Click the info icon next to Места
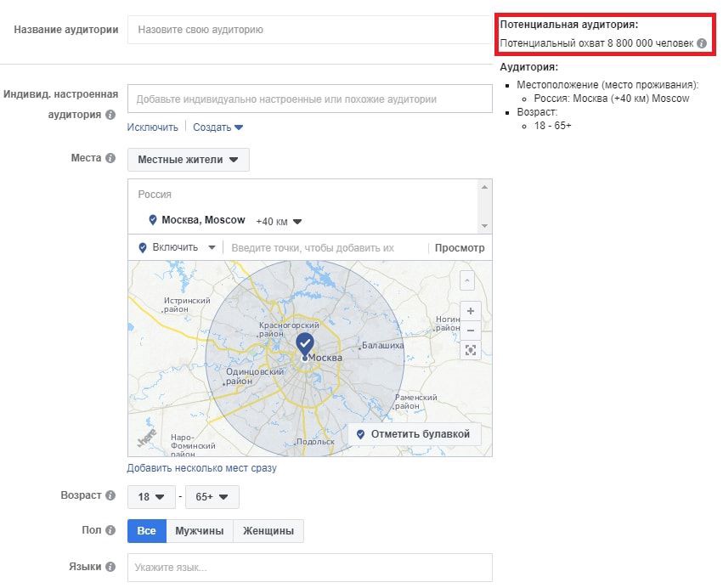 [110, 158]
